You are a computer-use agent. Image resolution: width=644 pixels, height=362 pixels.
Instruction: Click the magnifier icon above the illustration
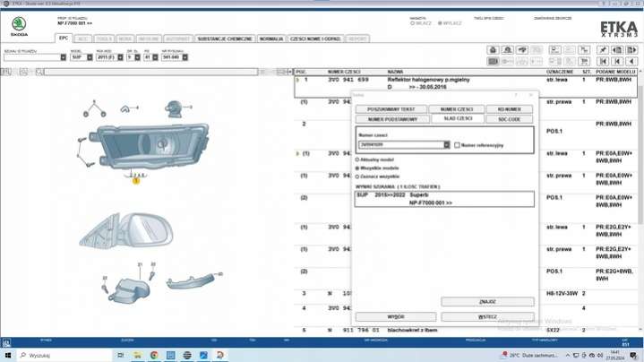pos(39,72)
